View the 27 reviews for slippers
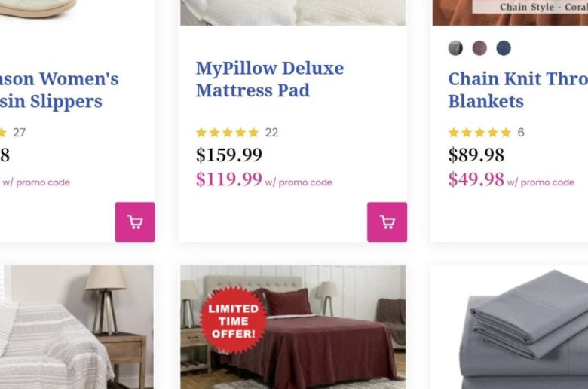This screenshot has width=588, height=389. (20, 133)
